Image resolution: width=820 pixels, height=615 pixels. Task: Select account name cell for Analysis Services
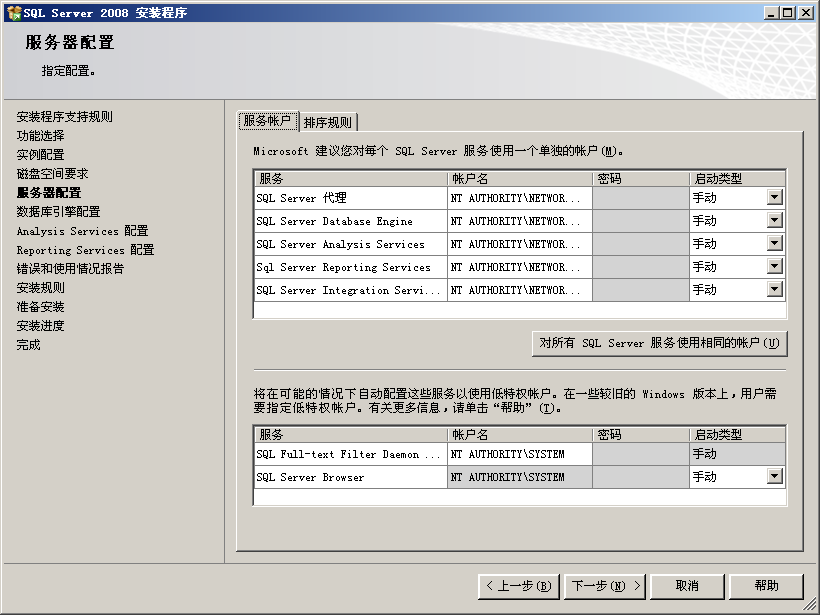[520, 244]
